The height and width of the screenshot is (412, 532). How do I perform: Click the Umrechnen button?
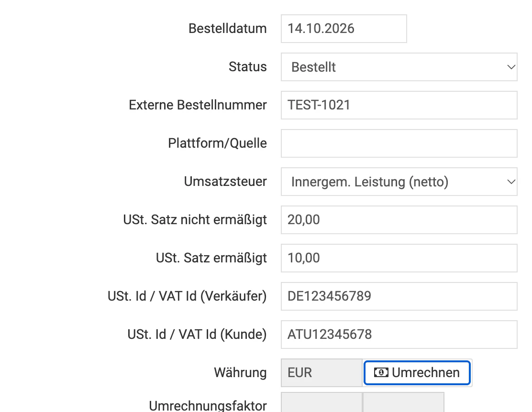(x=417, y=373)
